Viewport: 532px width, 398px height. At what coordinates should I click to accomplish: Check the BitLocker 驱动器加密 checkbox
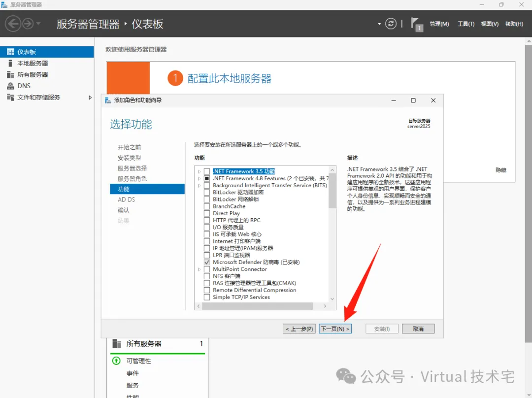206,193
